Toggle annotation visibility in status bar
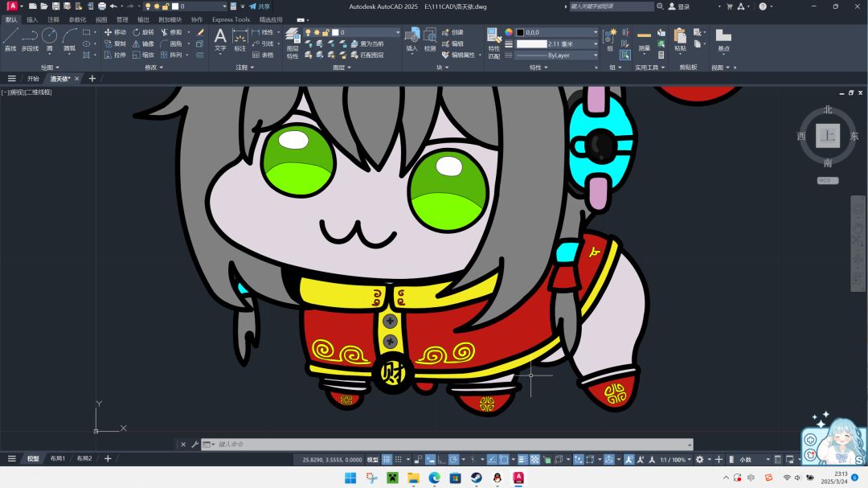The image size is (868, 488). [x=629, y=459]
